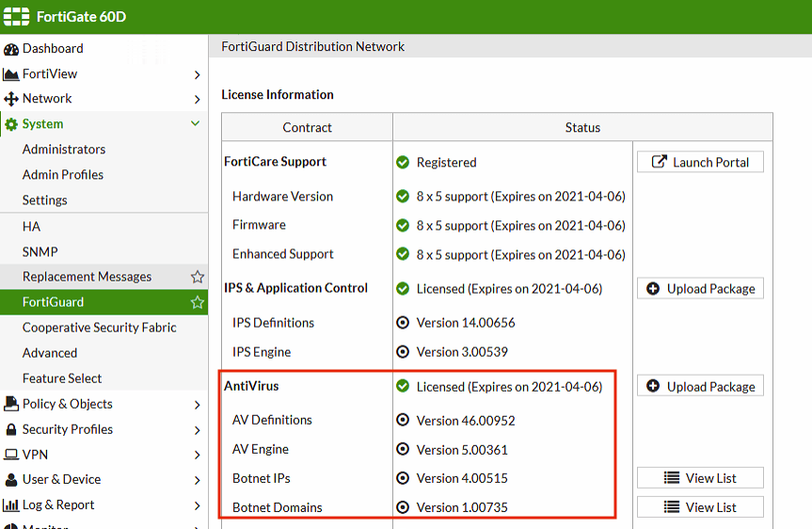Expand the FortiView menu chevron

(x=197, y=75)
